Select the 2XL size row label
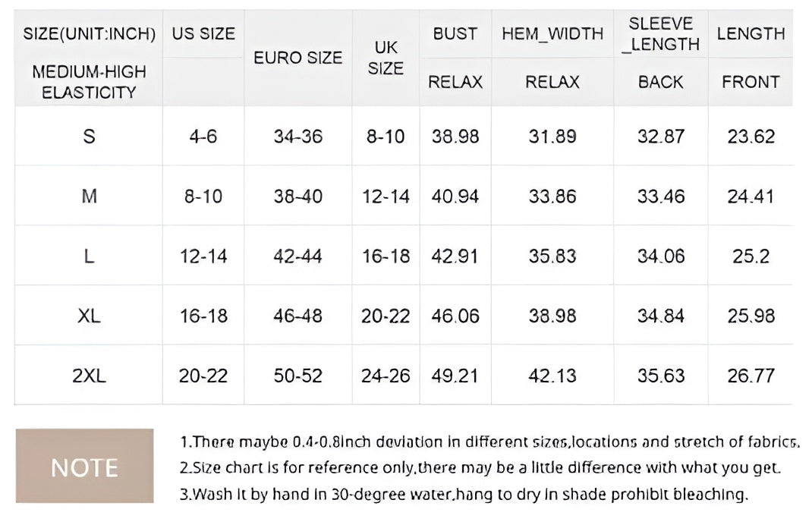The height and width of the screenshot is (525, 812). [89, 376]
